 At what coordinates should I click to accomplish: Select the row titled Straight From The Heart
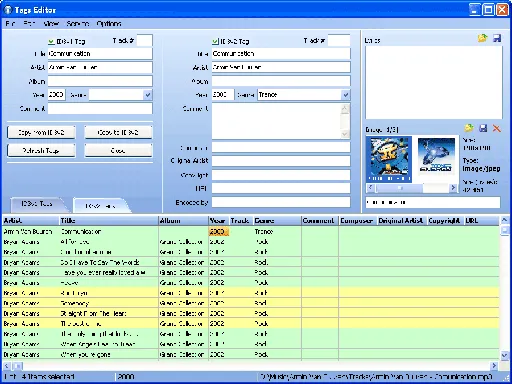(251, 313)
